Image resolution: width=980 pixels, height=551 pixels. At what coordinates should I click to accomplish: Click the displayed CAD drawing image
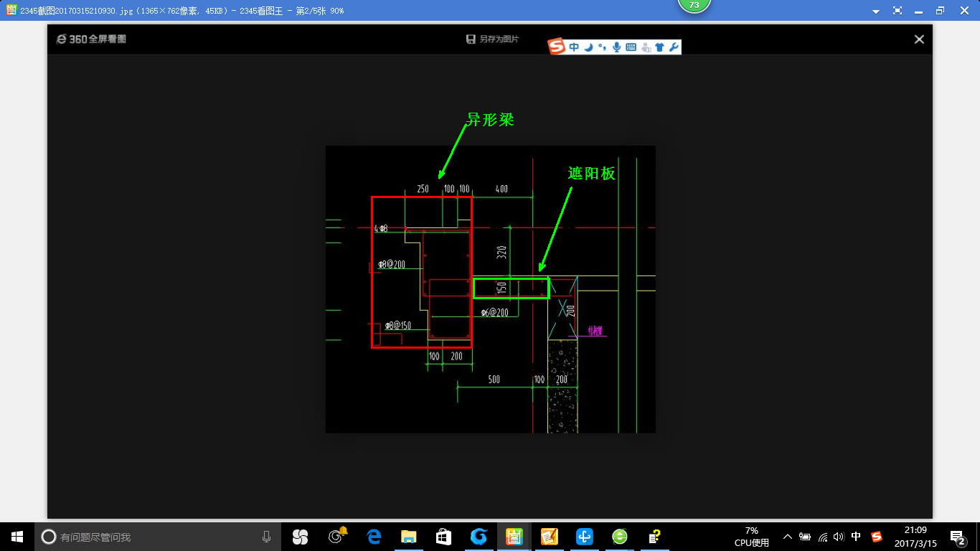tap(491, 289)
